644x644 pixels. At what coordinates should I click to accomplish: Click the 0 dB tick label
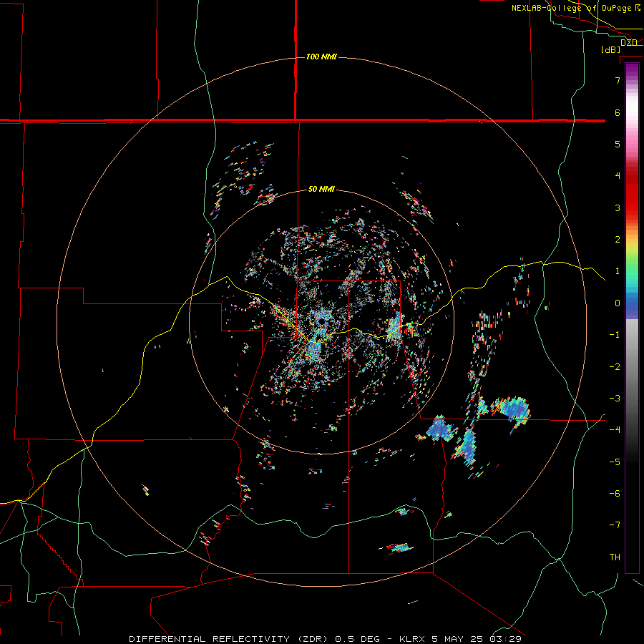(618, 303)
